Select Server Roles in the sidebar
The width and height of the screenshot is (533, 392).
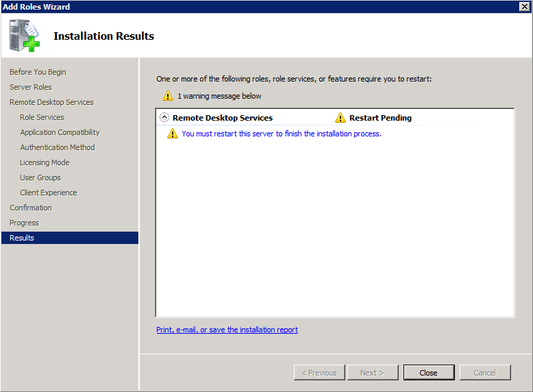point(31,87)
